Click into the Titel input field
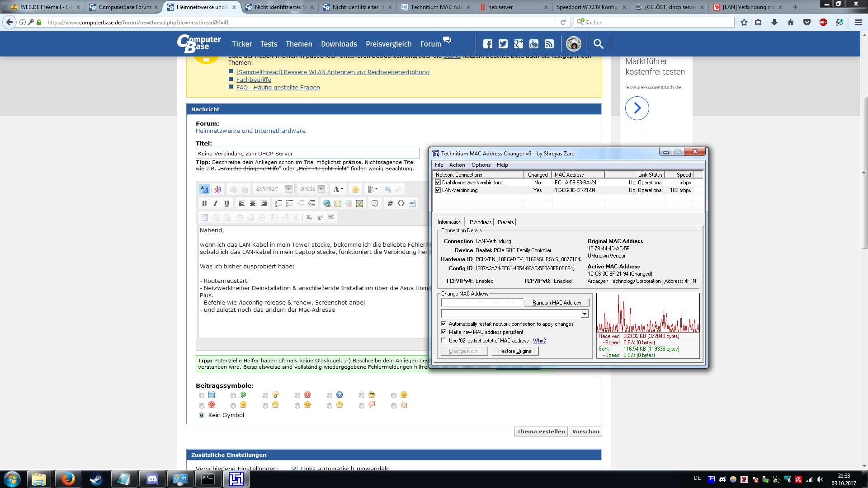868x488 pixels. (x=307, y=154)
